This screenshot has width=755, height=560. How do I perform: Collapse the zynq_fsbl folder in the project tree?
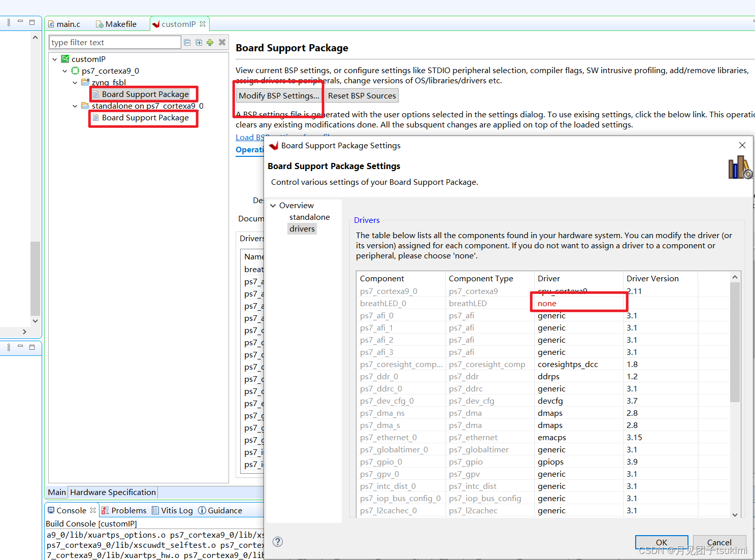75,82
